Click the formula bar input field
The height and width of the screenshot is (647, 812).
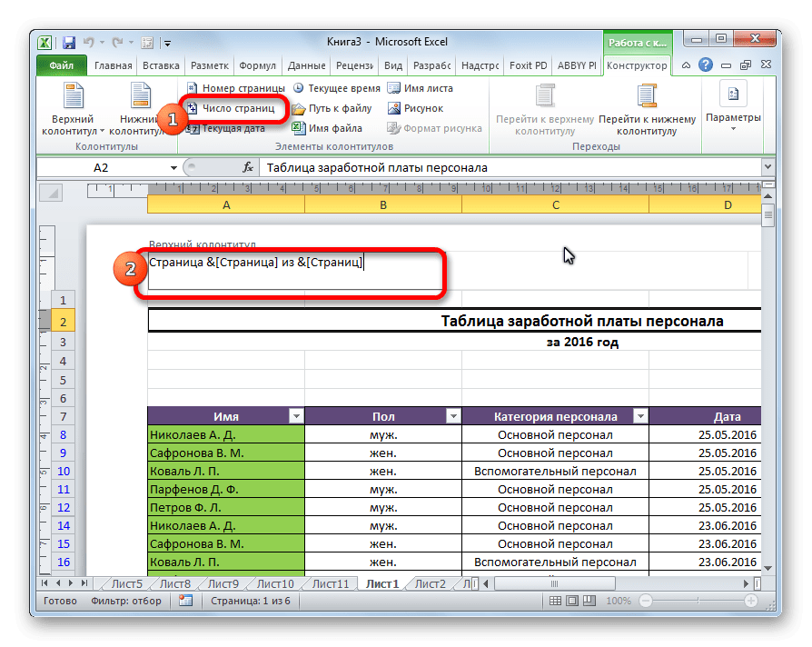509,168
